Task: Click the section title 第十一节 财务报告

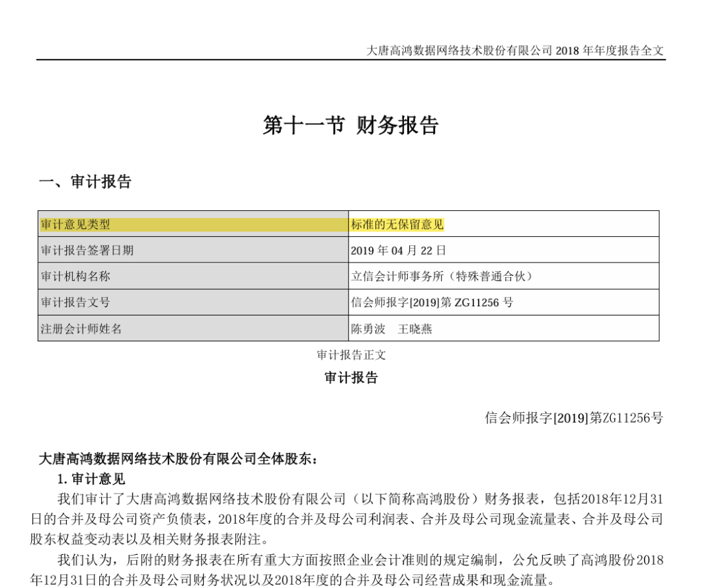Action: pyautogui.click(x=350, y=125)
